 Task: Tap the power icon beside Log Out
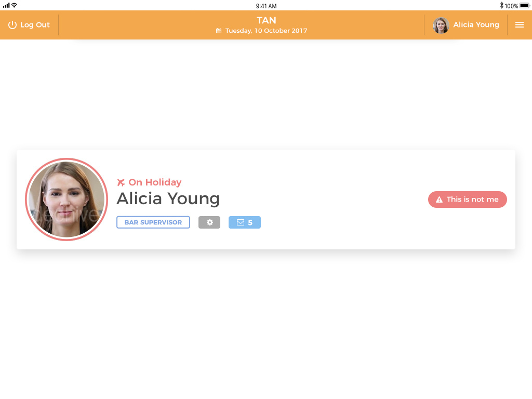[12, 25]
